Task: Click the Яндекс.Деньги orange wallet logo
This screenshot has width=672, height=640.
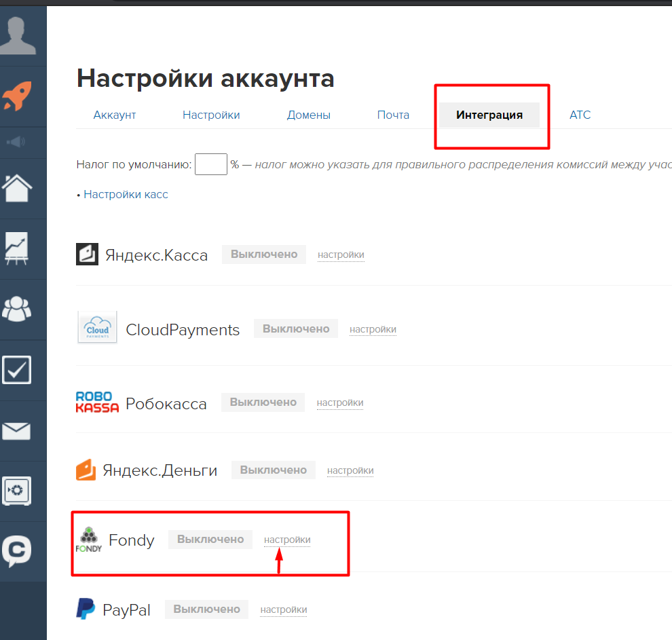Action: tap(86, 470)
